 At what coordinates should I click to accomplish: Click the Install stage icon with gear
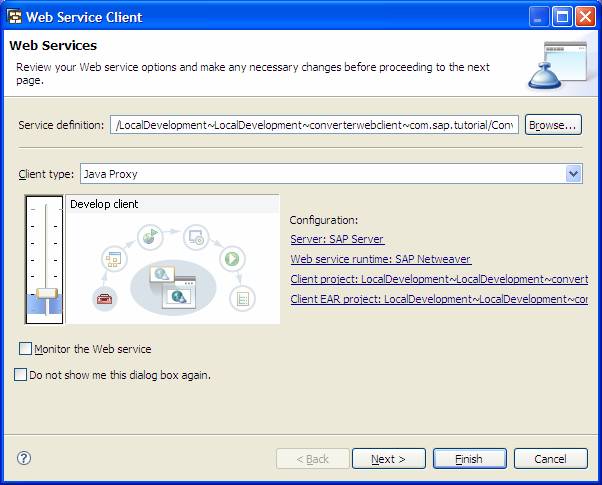(x=196, y=238)
